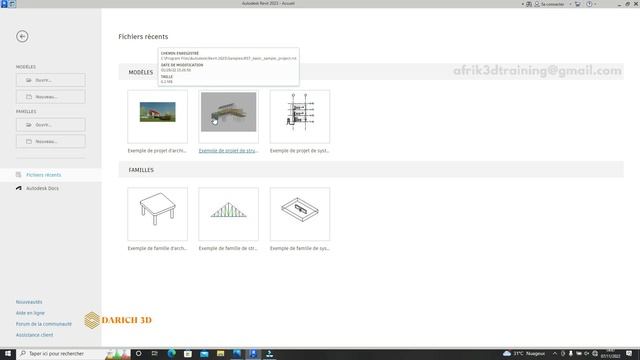Open the Windows Start menu
This screenshot has width=640, height=360.
8,353
